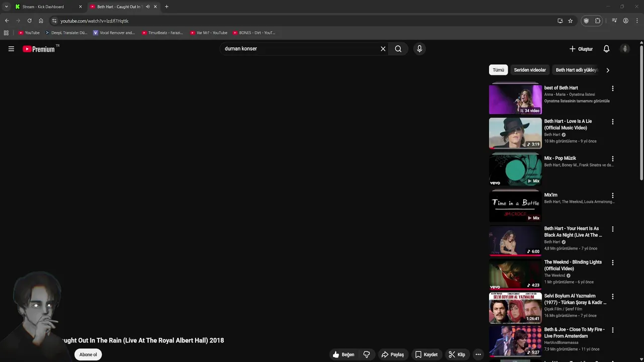Like the video with Beğen
Screen dimensions: 644x362
(343, 354)
